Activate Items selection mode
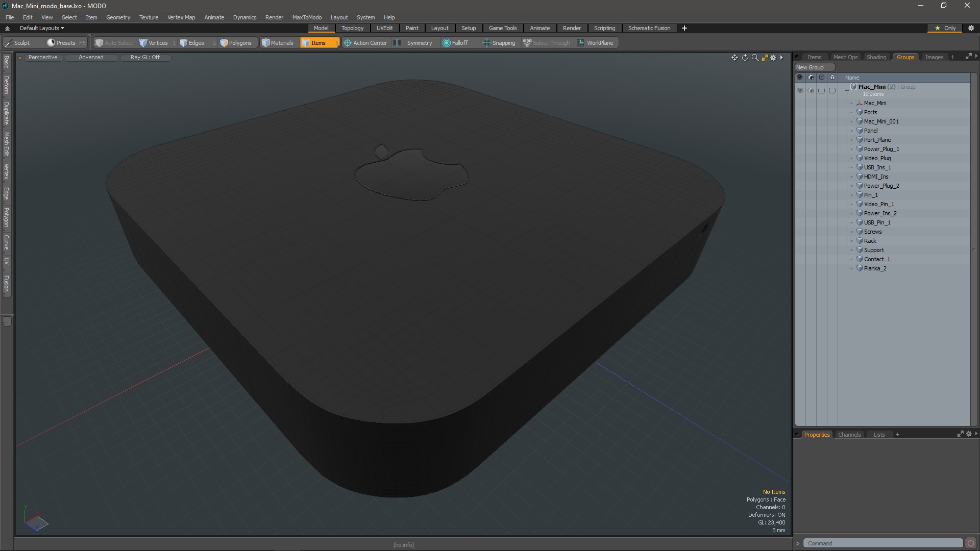The height and width of the screenshot is (551, 980). (x=319, y=43)
